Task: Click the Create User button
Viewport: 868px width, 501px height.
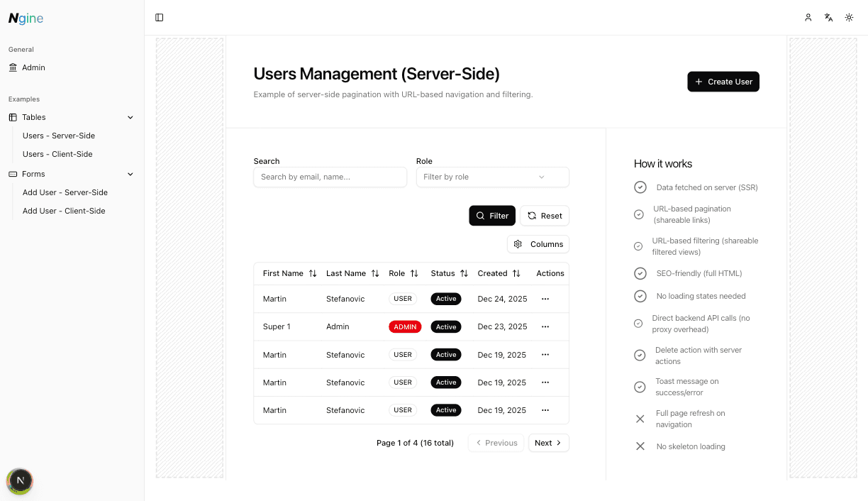Action: coord(723,82)
